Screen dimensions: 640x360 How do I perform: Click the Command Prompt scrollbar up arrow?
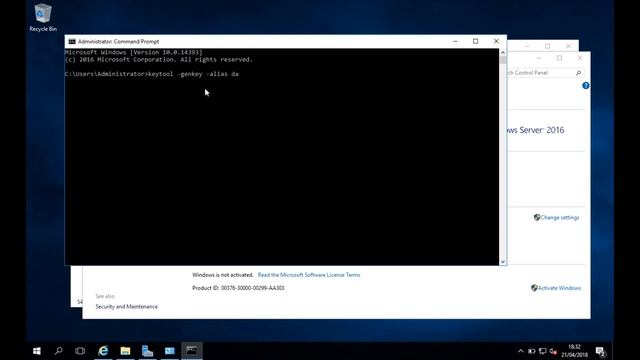tap(503, 52)
